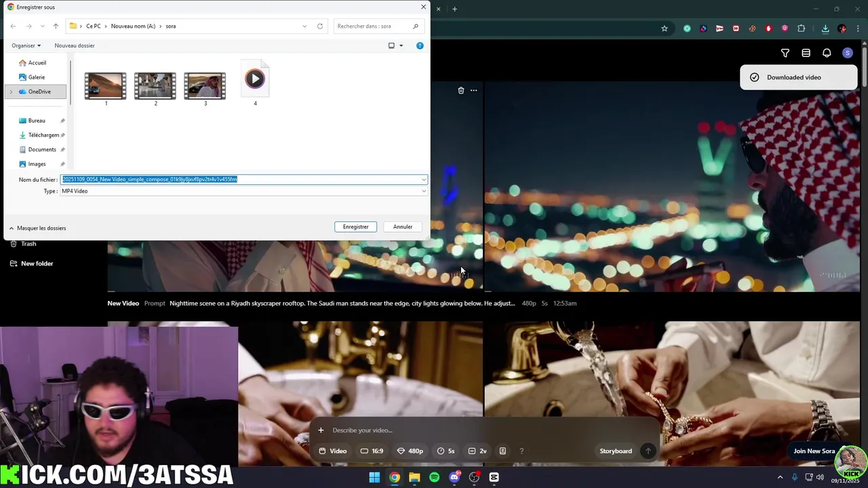Change the 480p resolution setting
This screenshot has width=868, height=488.
410,451
